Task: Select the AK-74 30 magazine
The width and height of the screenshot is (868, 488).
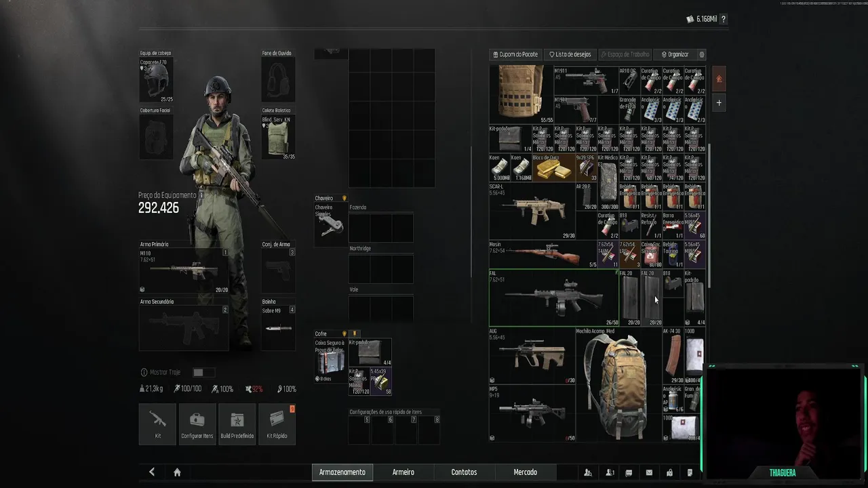Action: click(x=673, y=356)
